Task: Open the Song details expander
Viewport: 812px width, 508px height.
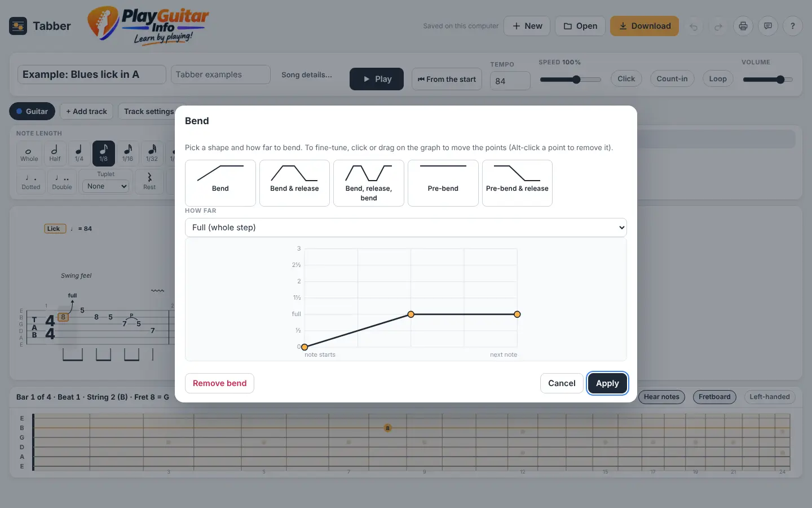Action: point(307,75)
